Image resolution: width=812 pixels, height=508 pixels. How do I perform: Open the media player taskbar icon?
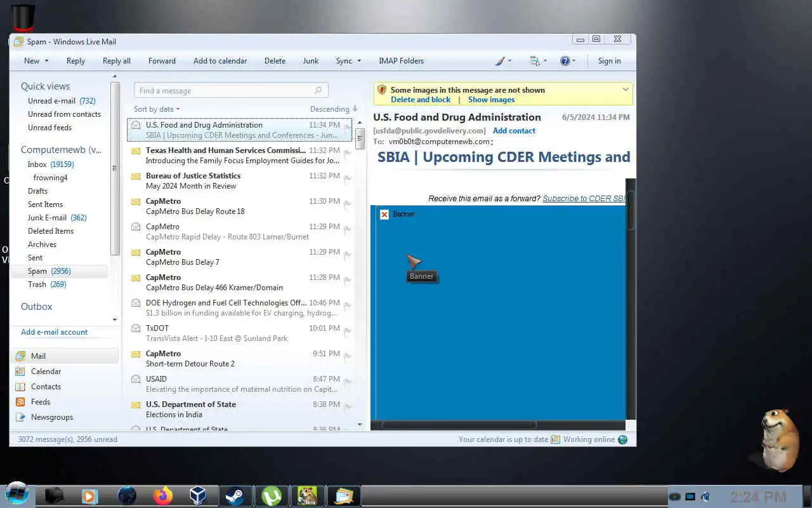click(x=91, y=495)
